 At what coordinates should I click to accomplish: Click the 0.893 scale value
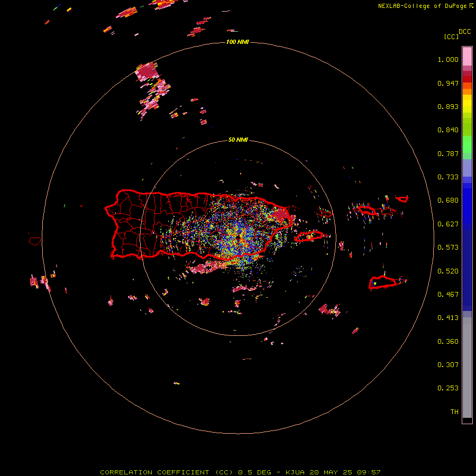(448, 106)
